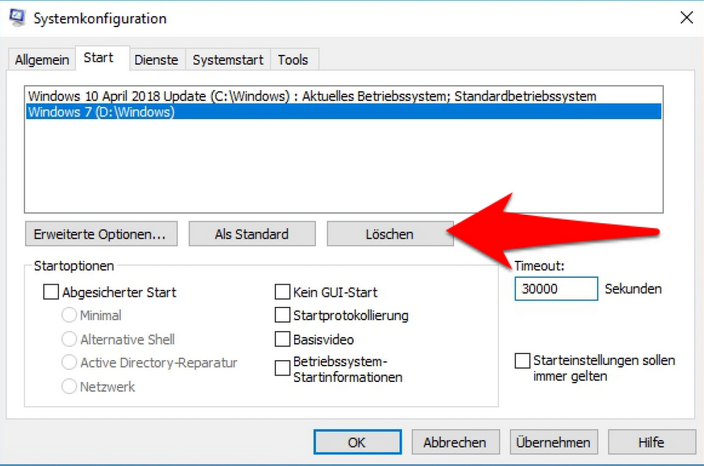This screenshot has width=704, height=466.
Task: Apply changes with Übernehmen
Action: coord(554,442)
